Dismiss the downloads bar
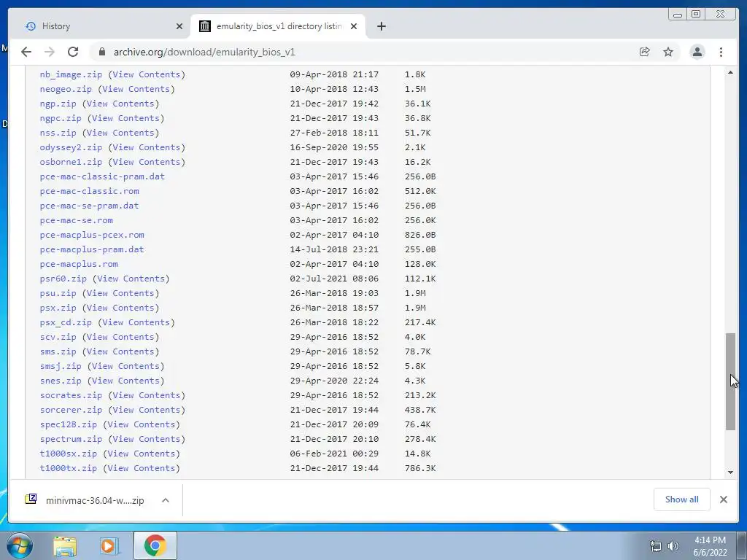Screen dimensions: 747x560 (x=723, y=499)
